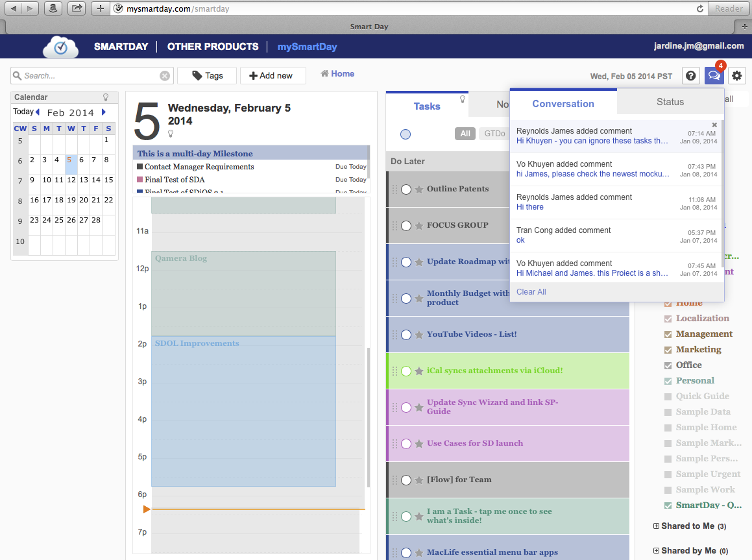This screenshot has height=560, width=752.
Task: Click the drag handle of Monthly Budget task
Action: (394, 298)
